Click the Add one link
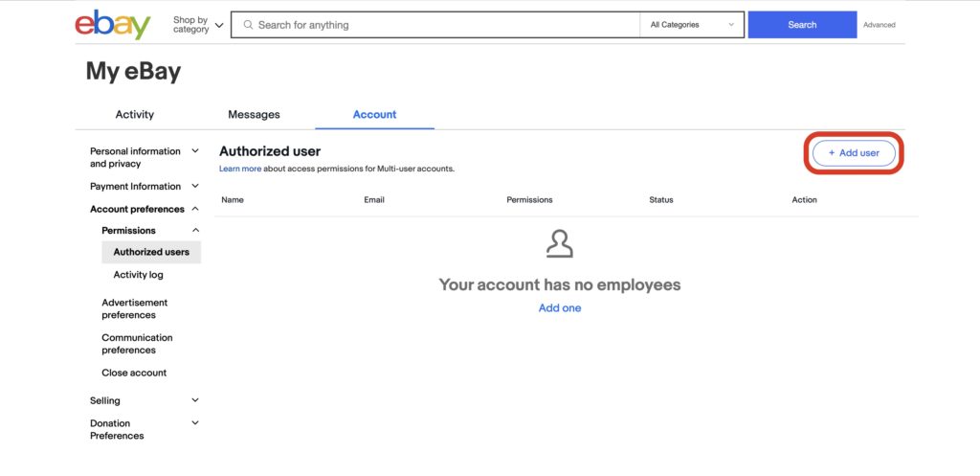 point(559,307)
